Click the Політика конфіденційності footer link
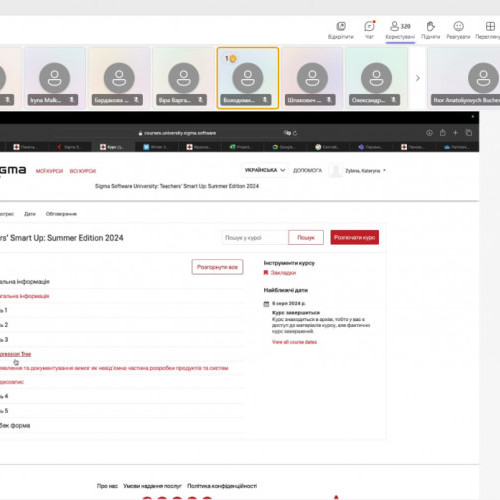Screen dimensions: 500x500 (x=222, y=486)
